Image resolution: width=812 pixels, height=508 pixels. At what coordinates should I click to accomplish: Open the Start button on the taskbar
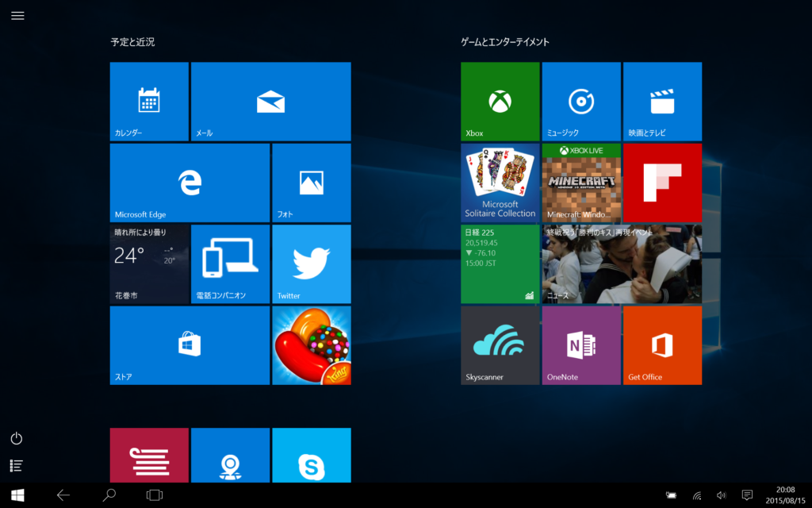(16, 494)
